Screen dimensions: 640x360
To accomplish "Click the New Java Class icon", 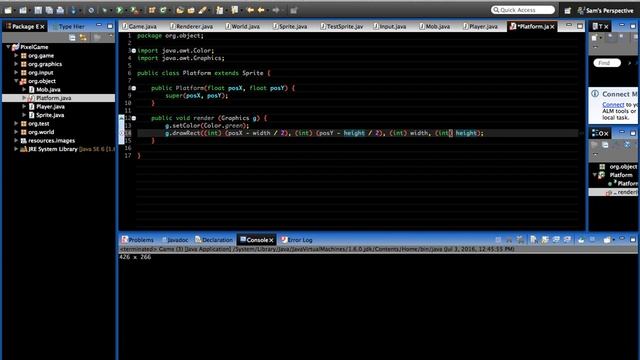I will tap(163, 11).
